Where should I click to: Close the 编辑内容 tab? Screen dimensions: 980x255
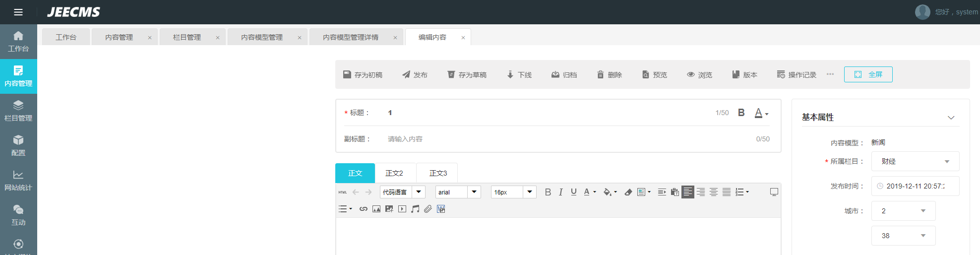tap(463, 38)
